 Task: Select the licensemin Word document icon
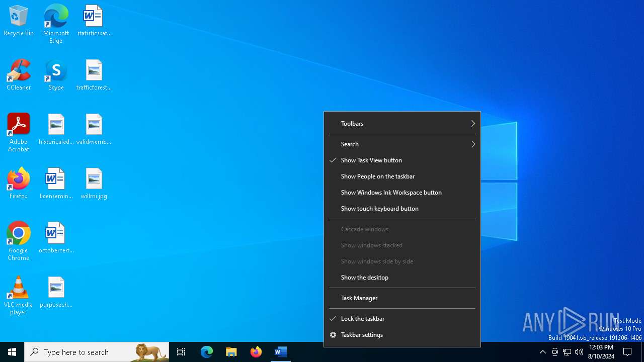(56, 184)
